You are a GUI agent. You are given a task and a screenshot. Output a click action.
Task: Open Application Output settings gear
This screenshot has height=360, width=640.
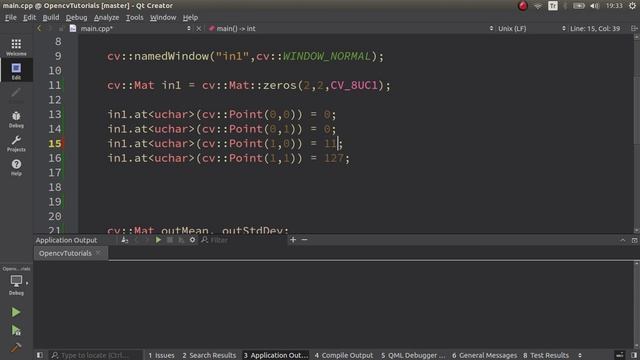[x=192, y=240]
